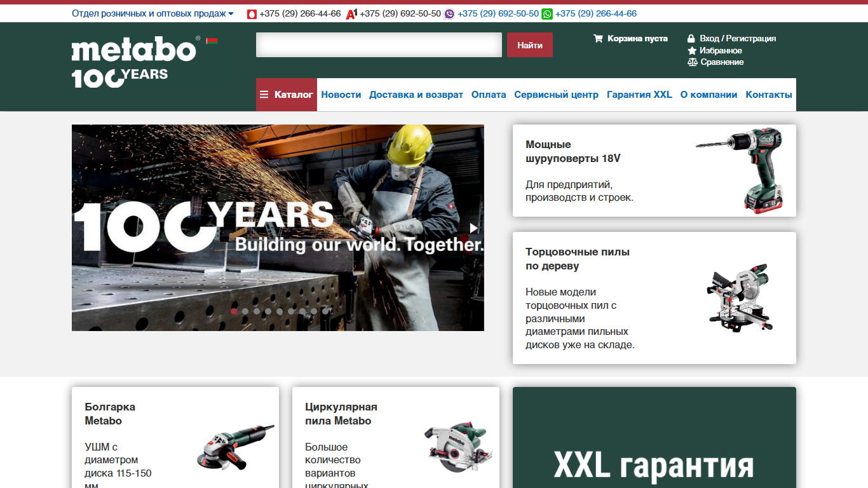This screenshot has width=868, height=488.
Task: Open О компании page
Action: coord(709,95)
